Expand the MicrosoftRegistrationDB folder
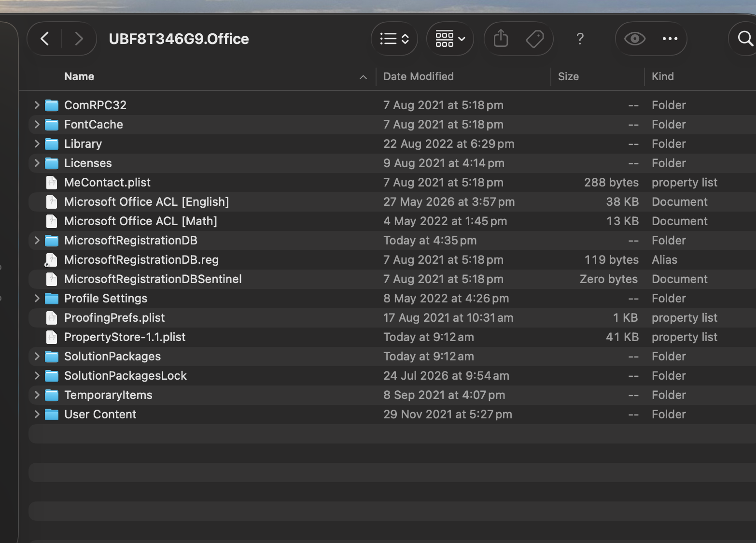The height and width of the screenshot is (543, 756). click(x=37, y=240)
